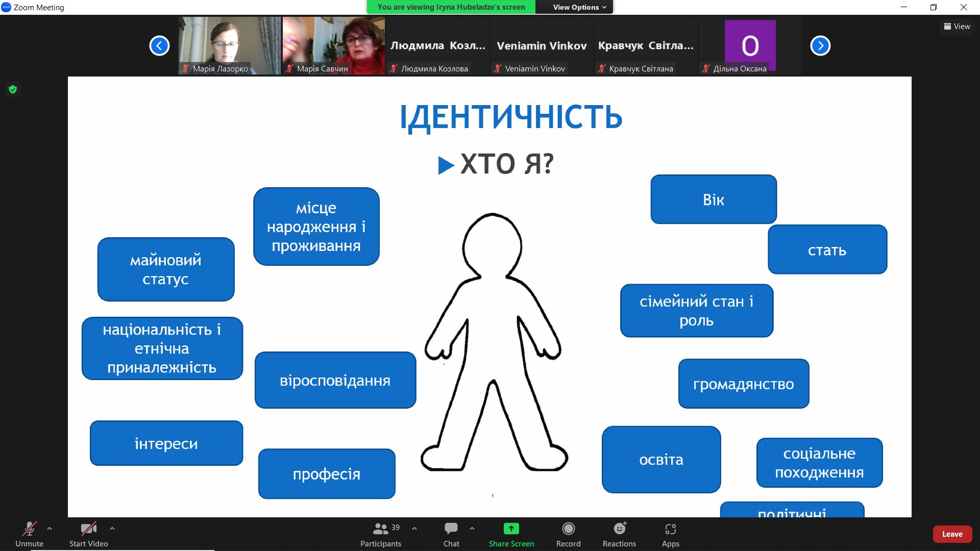Show next participants with right arrow
The image size is (980, 551).
(x=820, y=46)
